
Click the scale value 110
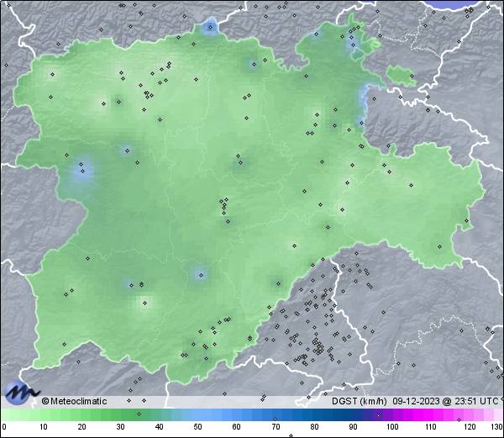[x=431, y=427]
